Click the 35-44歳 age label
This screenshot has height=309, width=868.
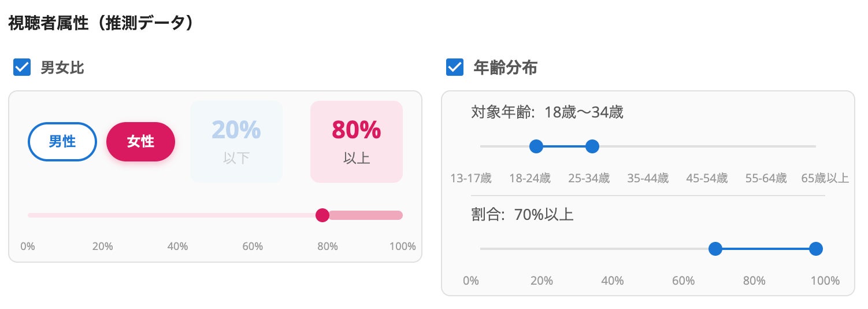648,178
